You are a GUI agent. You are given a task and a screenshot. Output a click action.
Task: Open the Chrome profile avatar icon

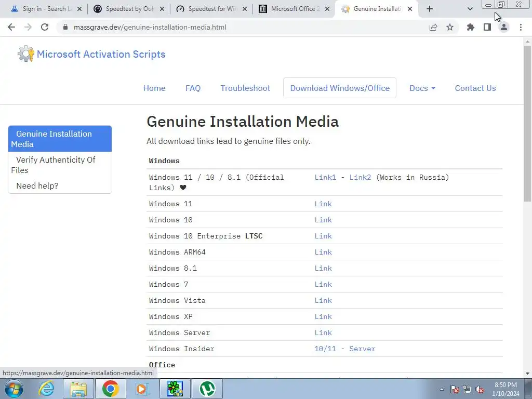(504, 27)
